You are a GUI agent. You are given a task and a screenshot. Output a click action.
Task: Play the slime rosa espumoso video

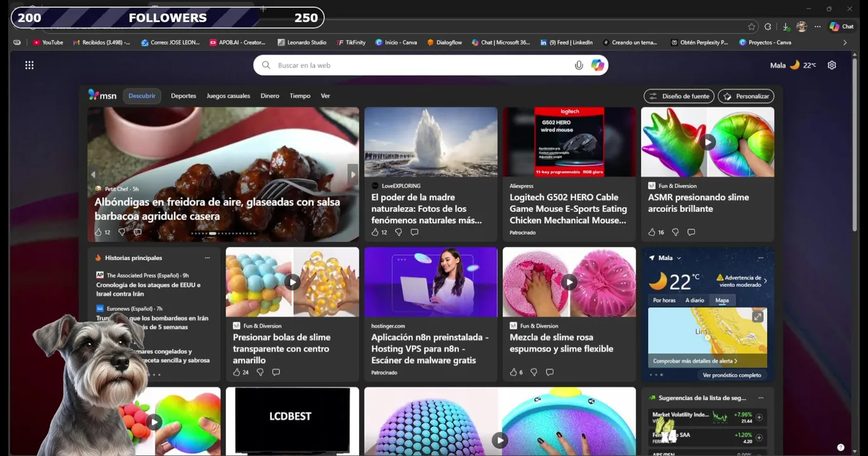[569, 282]
